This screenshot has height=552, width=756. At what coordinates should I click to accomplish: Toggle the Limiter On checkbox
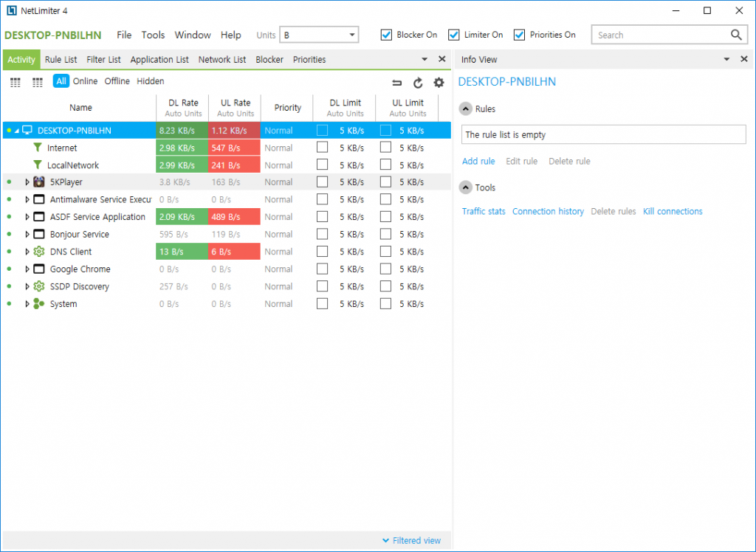pyautogui.click(x=454, y=35)
